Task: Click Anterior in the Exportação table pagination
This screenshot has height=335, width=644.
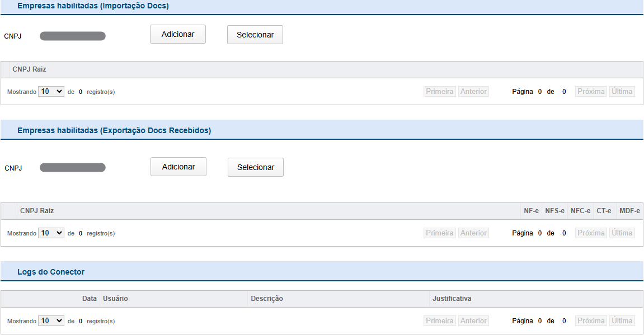Action: pos(473,233)
